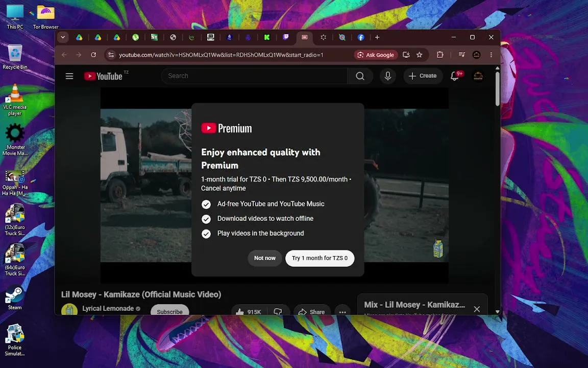Open Monster Movie Maker desktop icon
The image size is (588, 368).
pyautogui.click(x=15, y=140)
